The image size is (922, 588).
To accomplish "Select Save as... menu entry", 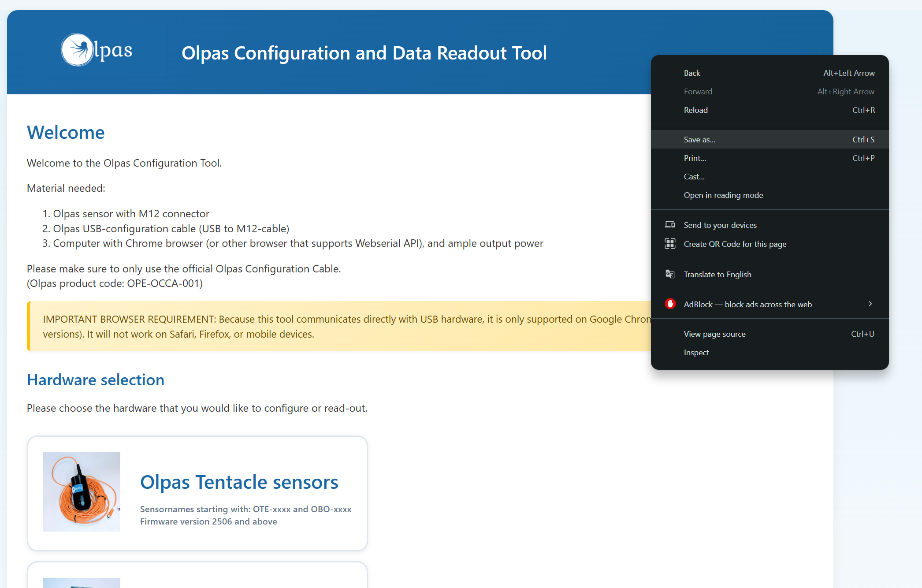I will (x=699, y=140).
